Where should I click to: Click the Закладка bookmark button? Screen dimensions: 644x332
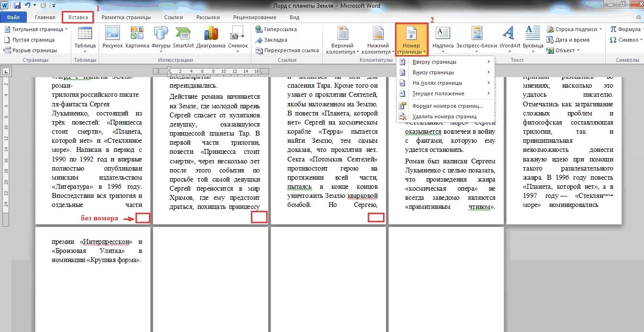(x=271, y=40)
